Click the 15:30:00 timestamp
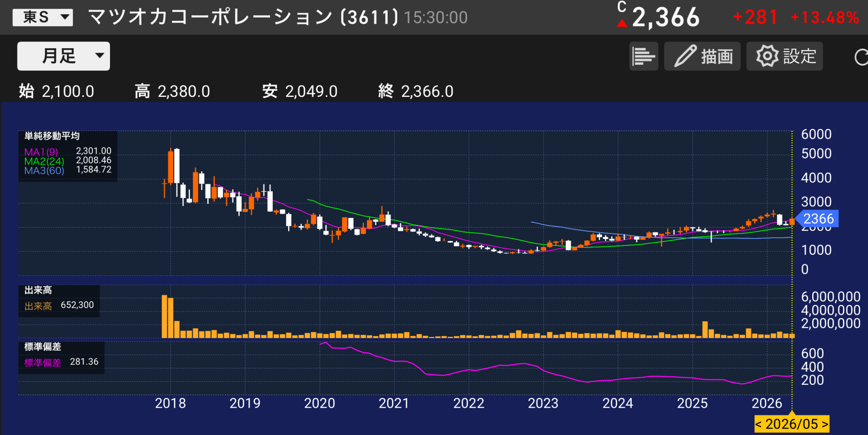This screenshot has width=868, height=435. point(436,17)
